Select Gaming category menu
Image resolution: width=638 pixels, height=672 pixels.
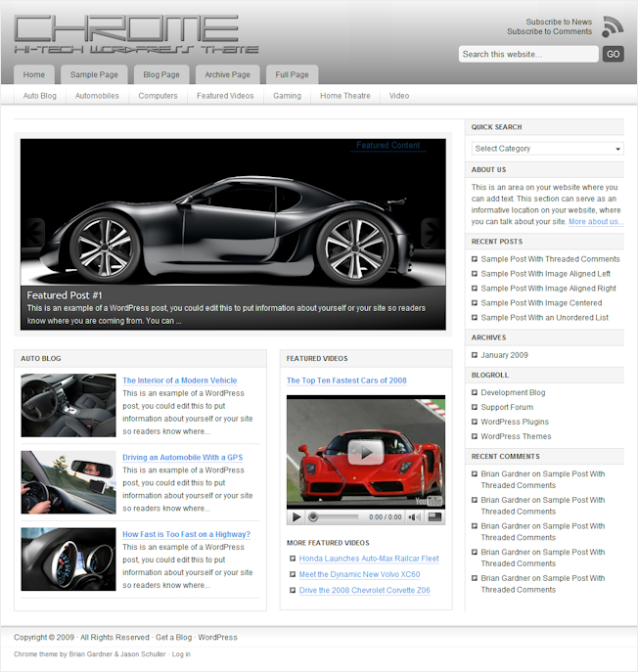[x=287, y=96]
